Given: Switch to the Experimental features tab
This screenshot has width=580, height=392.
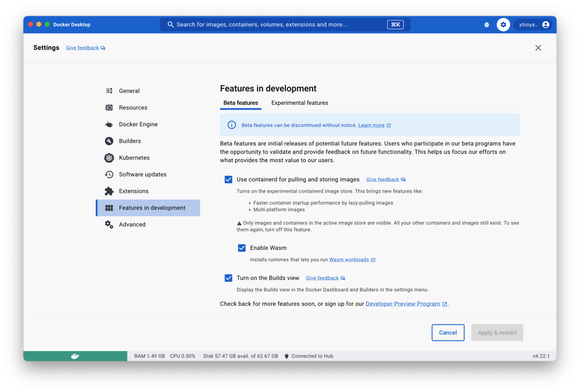Looking at the screenshot, I should 300,103.
